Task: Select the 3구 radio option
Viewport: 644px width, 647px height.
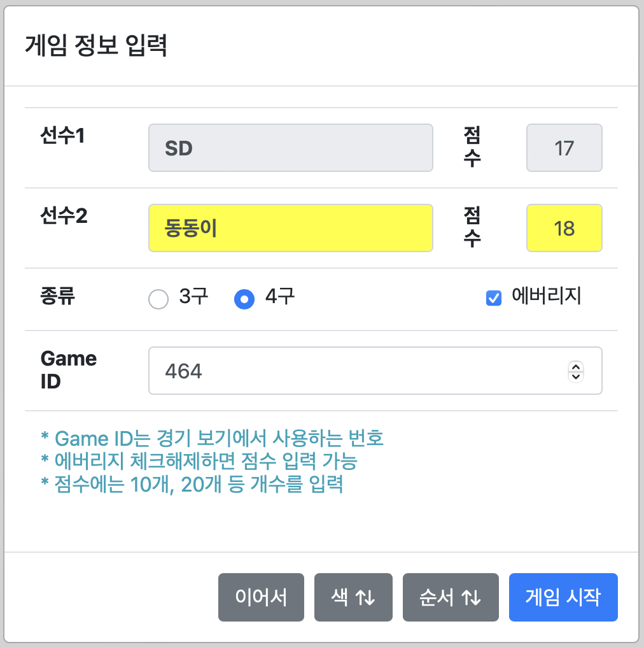Action: point(158,299)
